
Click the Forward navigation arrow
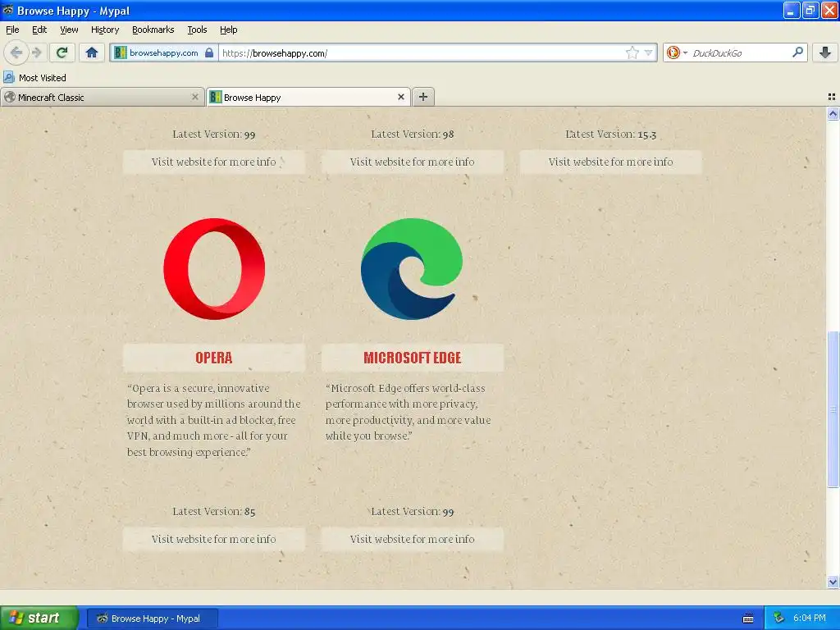point(36,52)
